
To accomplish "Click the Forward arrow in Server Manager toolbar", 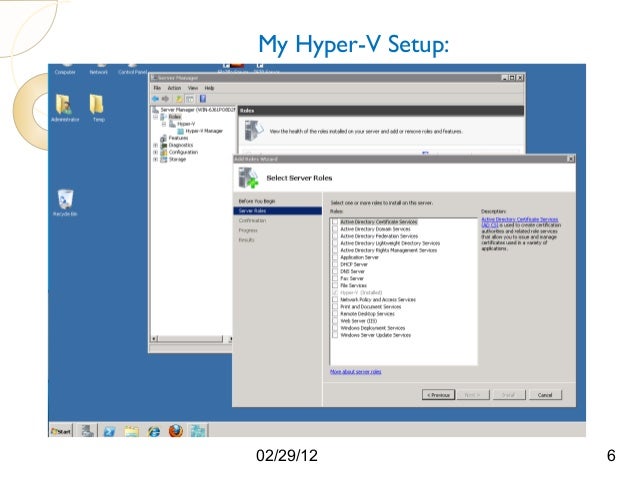I will click(166, 99).
